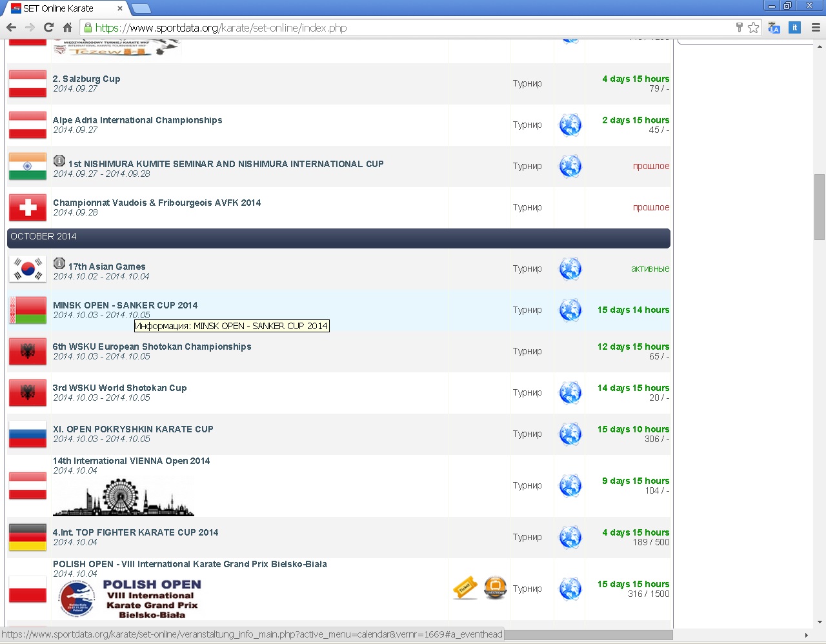Image resolution: width=826 pixels, height=644 pixels.
Task: Click the Poland flag of Polish Open
Action: click(28, 589)
